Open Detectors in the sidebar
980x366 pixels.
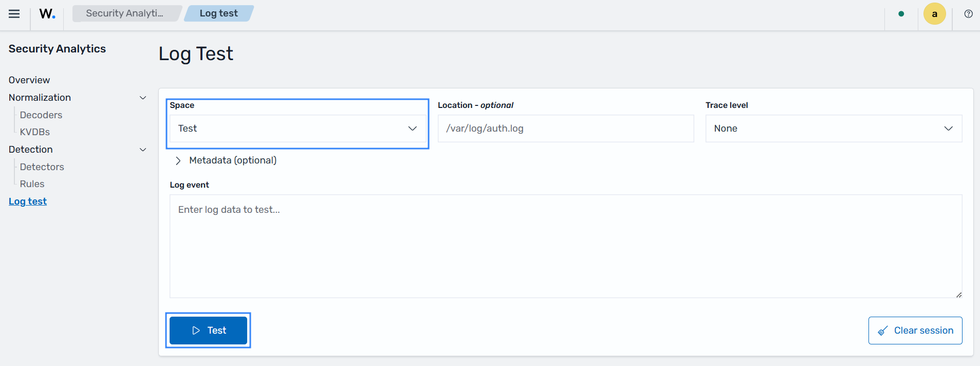coord(42,167)
